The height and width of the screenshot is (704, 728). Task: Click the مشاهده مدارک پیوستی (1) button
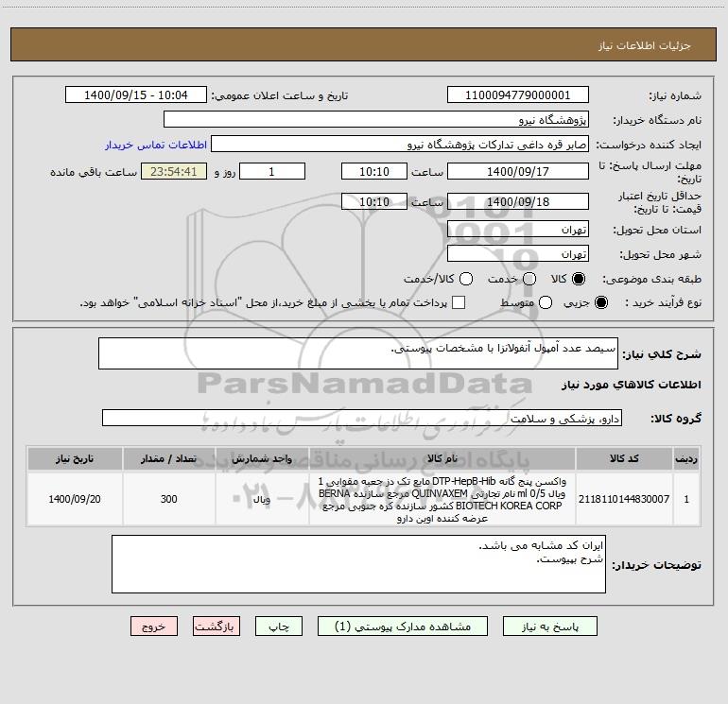click(403, 627)
